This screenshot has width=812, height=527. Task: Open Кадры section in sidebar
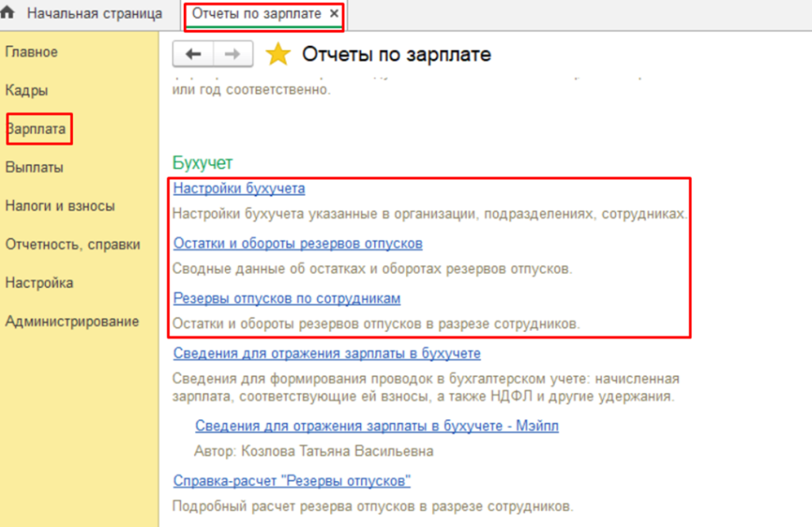pyautogui.click(x=26, y=90)
